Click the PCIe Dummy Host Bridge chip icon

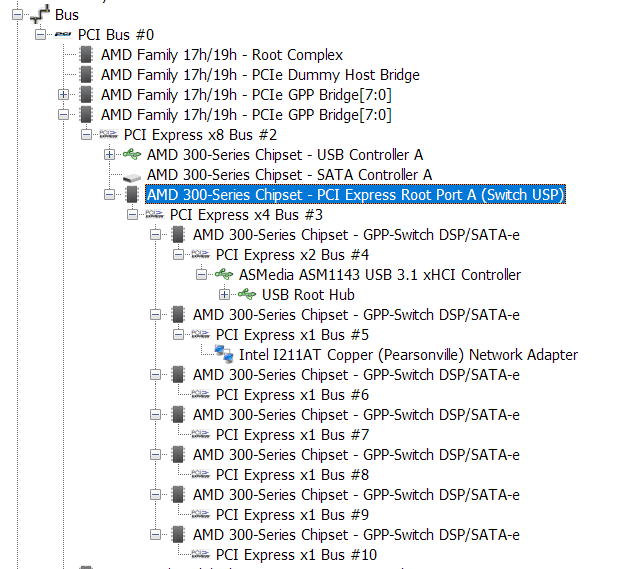click(86, 75)
